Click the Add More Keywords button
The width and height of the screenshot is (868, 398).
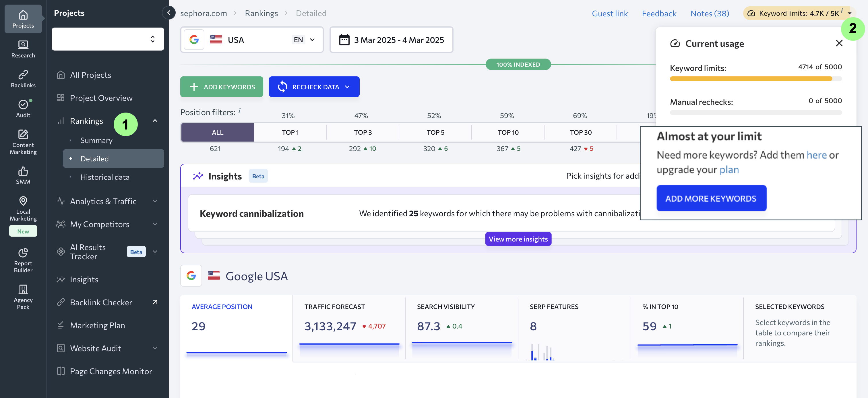coord(711,198)
